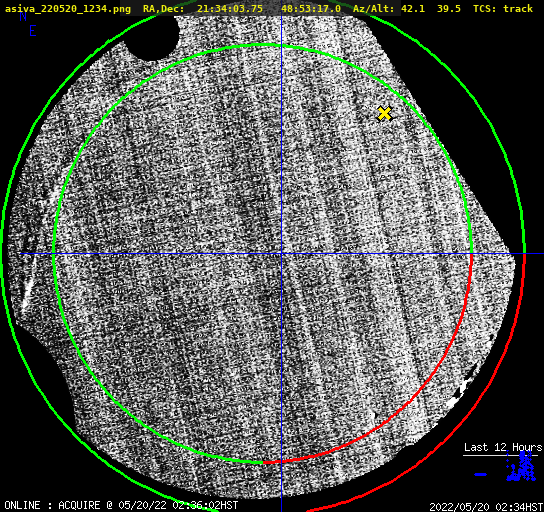This screenshot has width=544, height=512.
Task: Click the altitude reading 39.5
Action: point(449,9)
